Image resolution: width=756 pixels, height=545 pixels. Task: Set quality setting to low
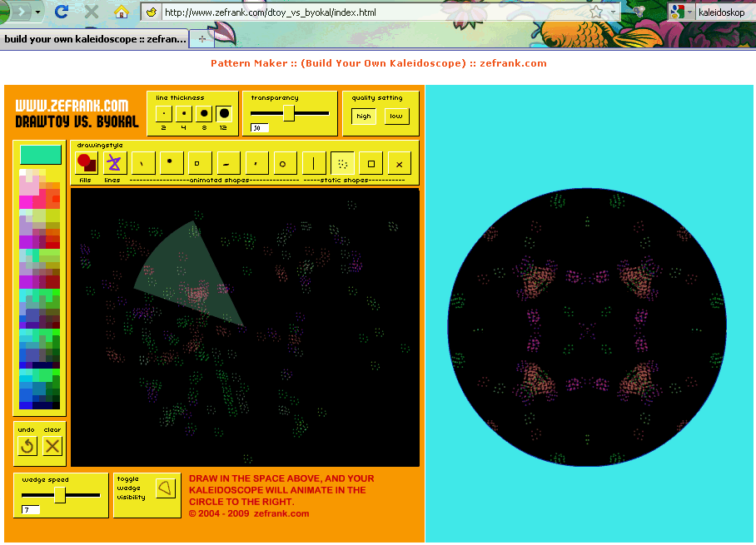click(x=396, y=116)
